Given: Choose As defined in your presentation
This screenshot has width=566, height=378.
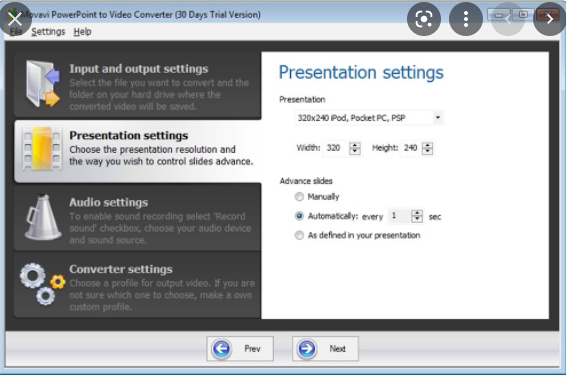Looking at the screenshot, I should (x=299, y=235).
